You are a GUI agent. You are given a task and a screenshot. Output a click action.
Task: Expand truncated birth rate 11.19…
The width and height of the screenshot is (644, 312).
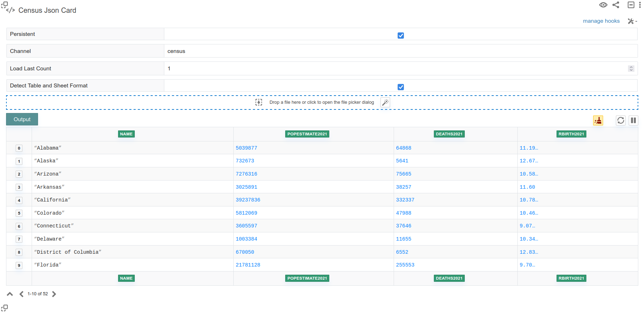(x=529, y=148)
